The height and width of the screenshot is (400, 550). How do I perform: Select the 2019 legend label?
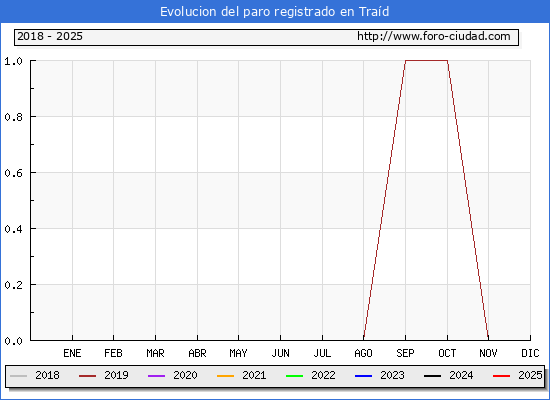116,375
